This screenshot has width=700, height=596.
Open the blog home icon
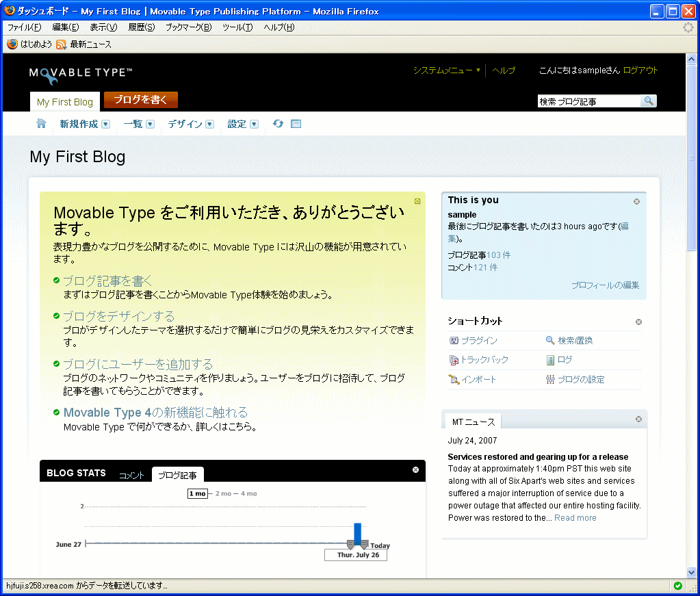pos(41,124)
